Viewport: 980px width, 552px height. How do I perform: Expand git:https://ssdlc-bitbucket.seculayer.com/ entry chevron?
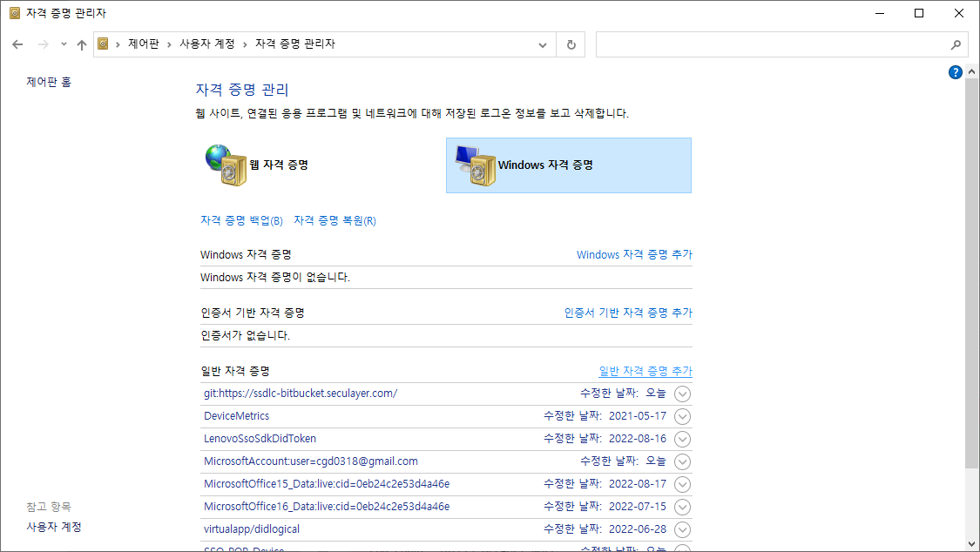coord(682,394)
